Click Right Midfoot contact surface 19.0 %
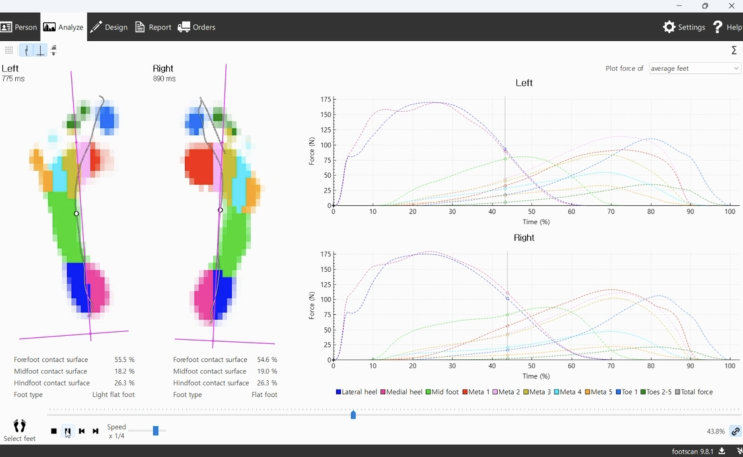This screenshot has height=457, width=743. [225, 371]
